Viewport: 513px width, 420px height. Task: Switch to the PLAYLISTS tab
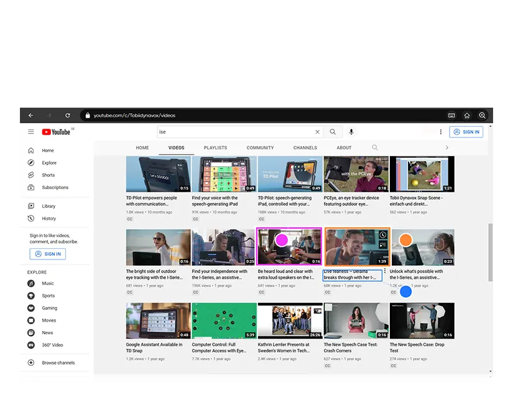215,147
